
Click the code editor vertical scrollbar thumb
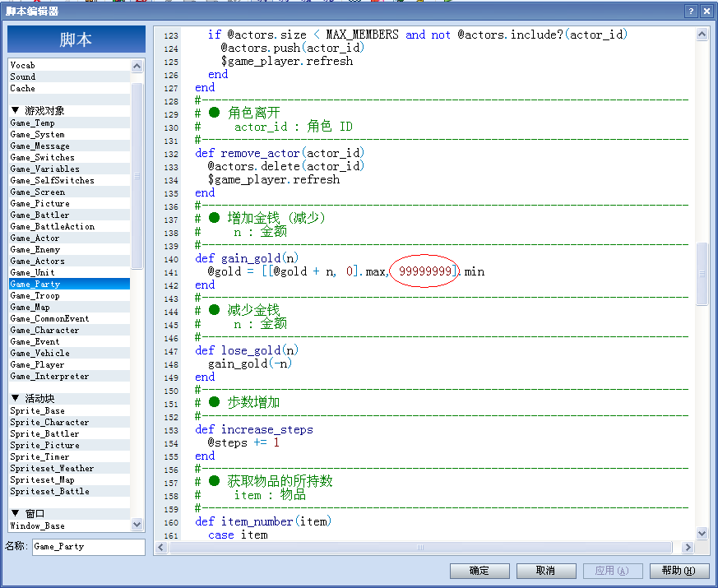tap(702, 273)
